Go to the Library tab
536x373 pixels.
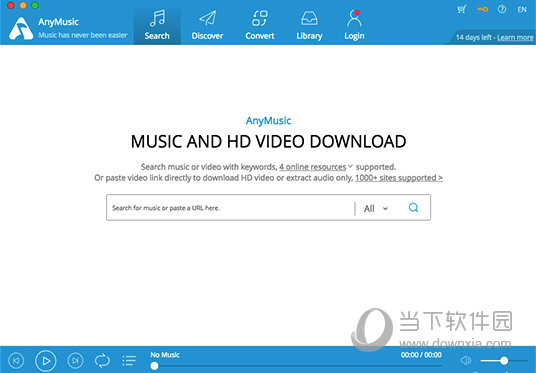[x=309, y=25]
